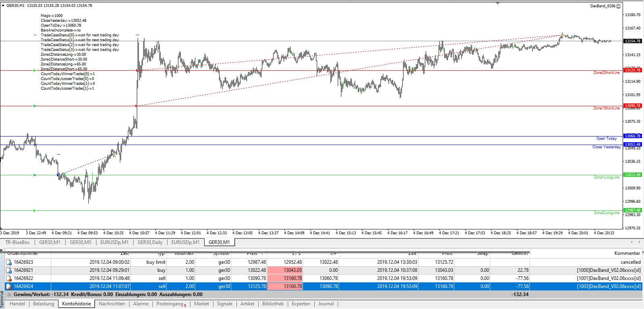Viewport: 644px width, 309px height.
Task: Open the Handel terminal tab
Action: pyautogui.click(x=17, y=304)
